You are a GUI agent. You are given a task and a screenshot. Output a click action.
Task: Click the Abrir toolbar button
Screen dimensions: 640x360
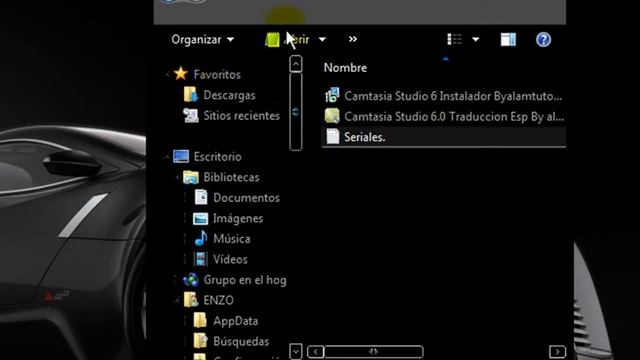tap(287, 40)
